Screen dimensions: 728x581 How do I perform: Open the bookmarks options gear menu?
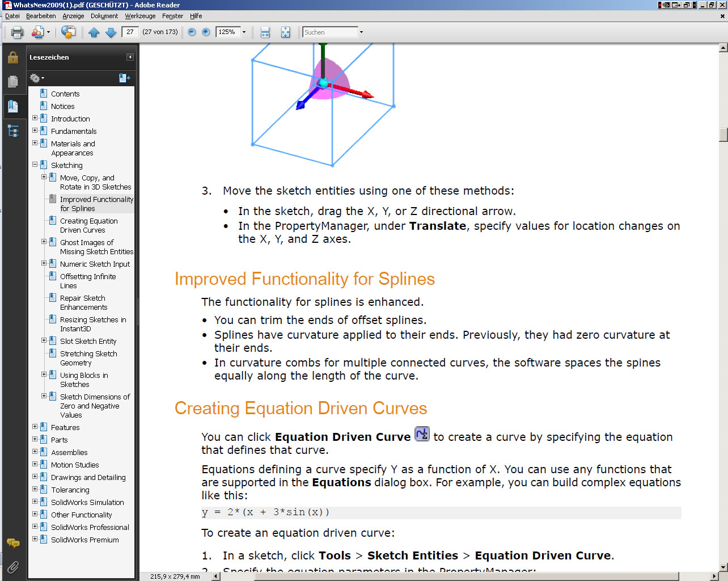37,78
